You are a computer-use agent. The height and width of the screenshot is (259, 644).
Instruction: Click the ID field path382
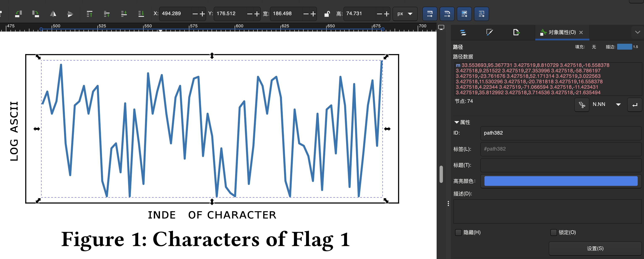point(561,133)
